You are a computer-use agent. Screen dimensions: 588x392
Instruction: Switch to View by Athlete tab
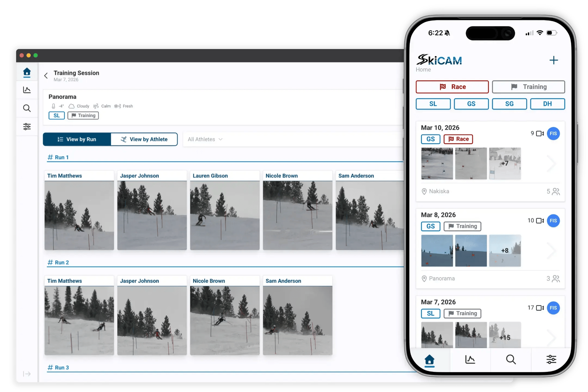144,139
